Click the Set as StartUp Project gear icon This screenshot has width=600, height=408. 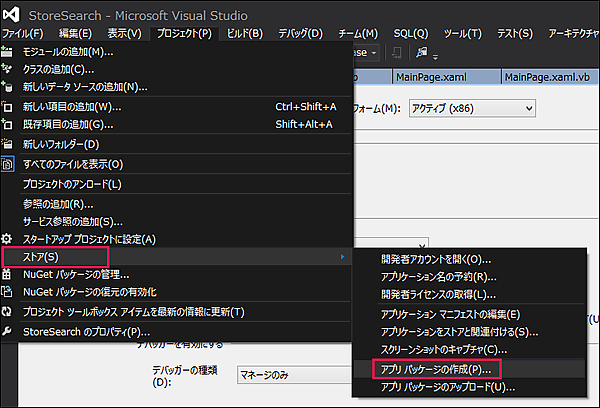click(7, 239)
